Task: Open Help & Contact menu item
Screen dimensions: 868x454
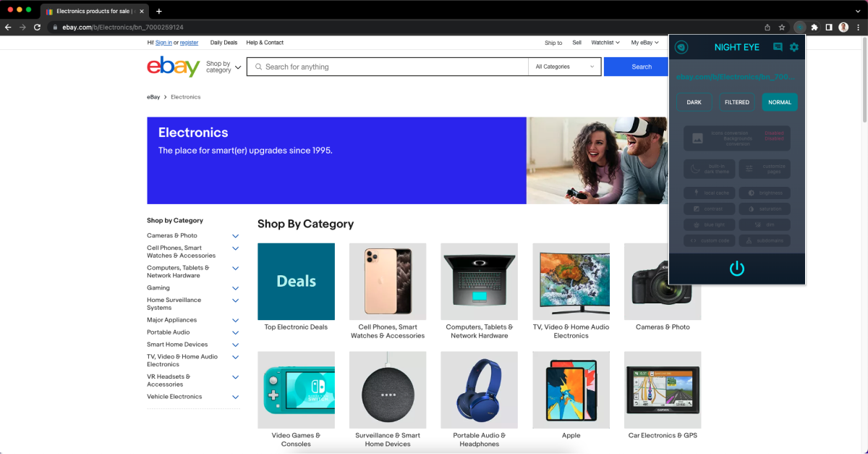Action: pyautogui.click(x=265, y=43)
